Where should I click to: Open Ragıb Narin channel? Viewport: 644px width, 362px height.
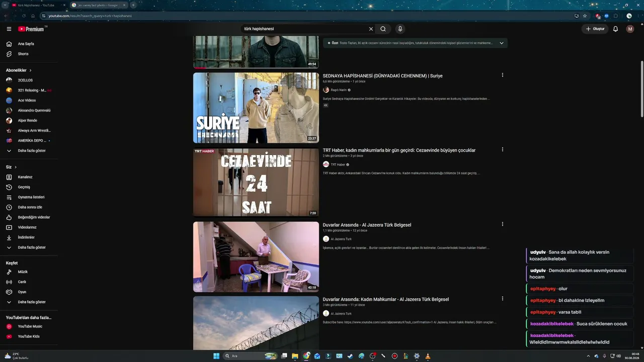coord(339,90)
